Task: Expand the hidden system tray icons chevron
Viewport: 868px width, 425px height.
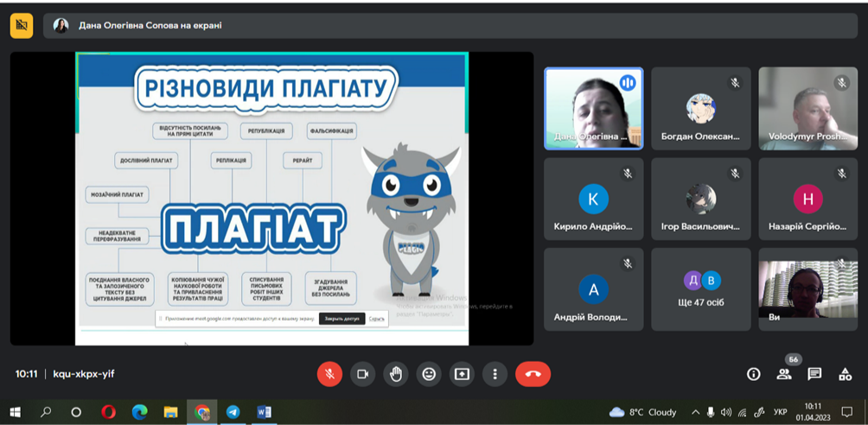Action: click(x=696, y=412)
